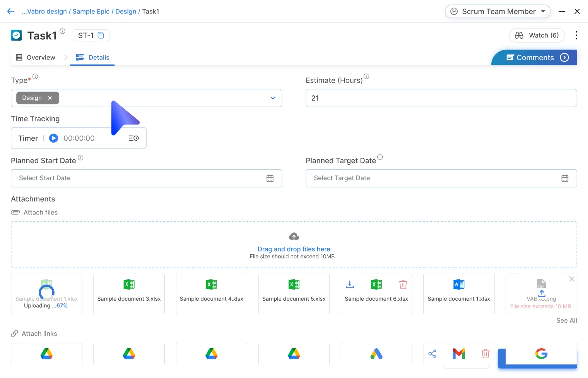Open the three-dot more options menu
The width and height of the screenshot is (588, 378).
click(576, 36)
